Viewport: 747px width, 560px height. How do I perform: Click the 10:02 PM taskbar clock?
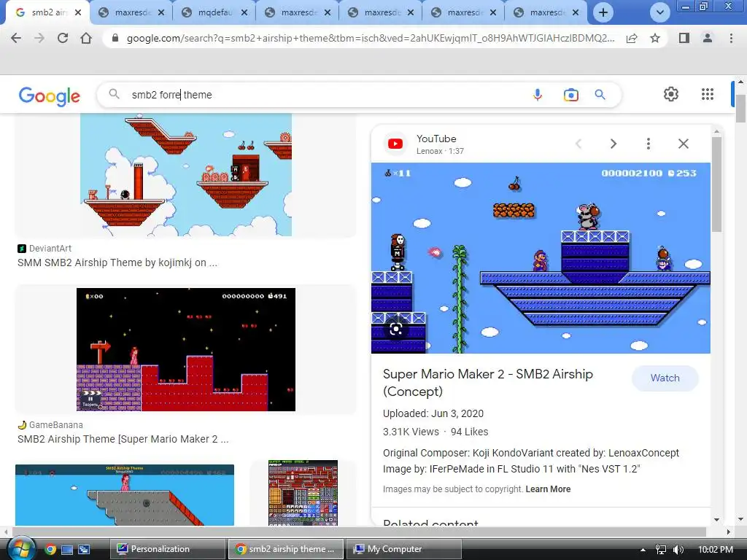tap(716, 550)
